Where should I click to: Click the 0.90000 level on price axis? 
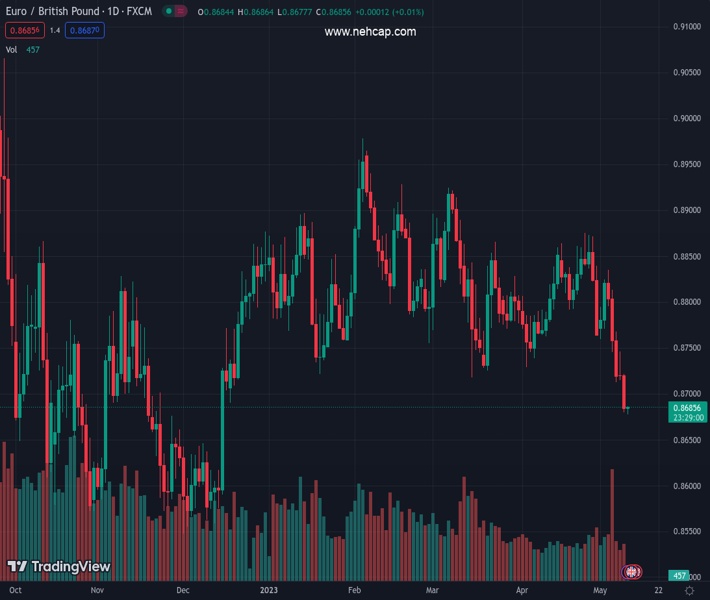coord(686,118)
